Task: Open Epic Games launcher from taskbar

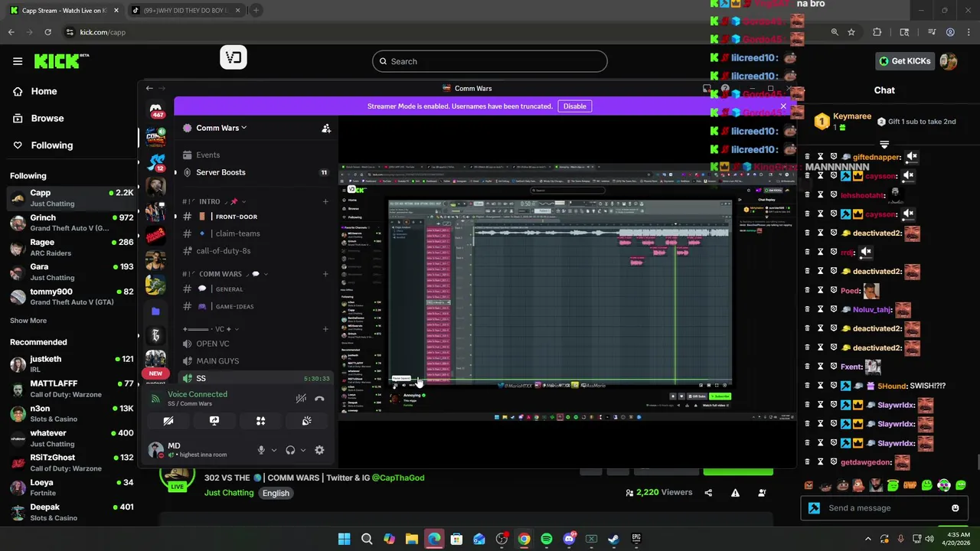Action: [636, 539]
